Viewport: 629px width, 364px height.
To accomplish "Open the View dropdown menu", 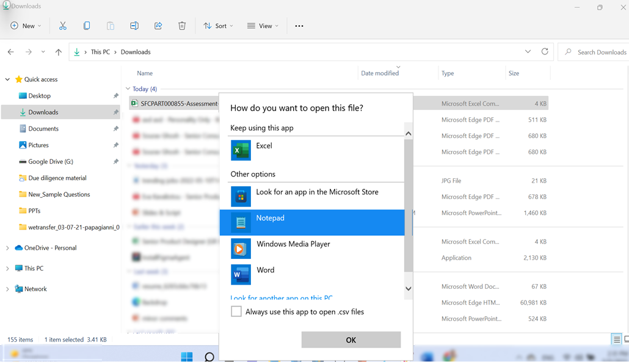I will (x=263, y=26).
